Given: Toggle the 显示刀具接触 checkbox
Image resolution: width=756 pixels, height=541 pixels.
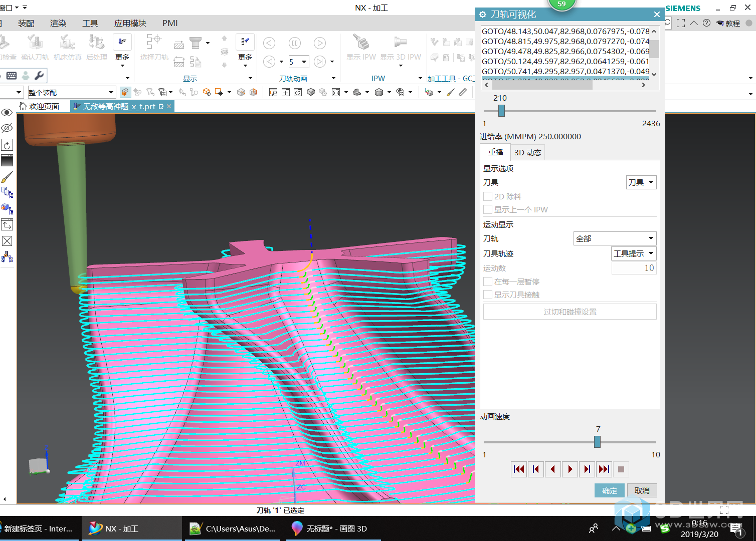Looking at the screenshot, I should 488,295.
